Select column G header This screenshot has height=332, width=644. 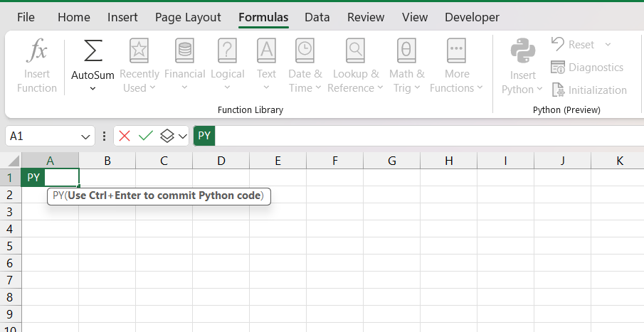(392, 161)
